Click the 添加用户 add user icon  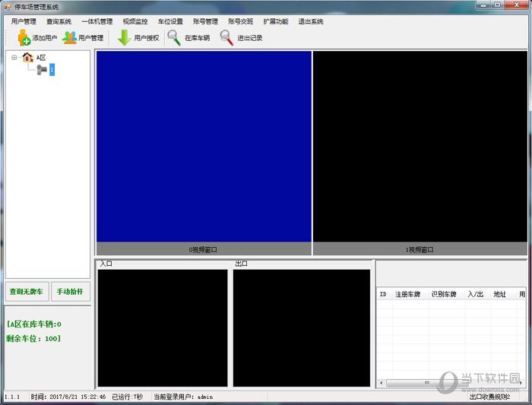click(x=24, y=37)
